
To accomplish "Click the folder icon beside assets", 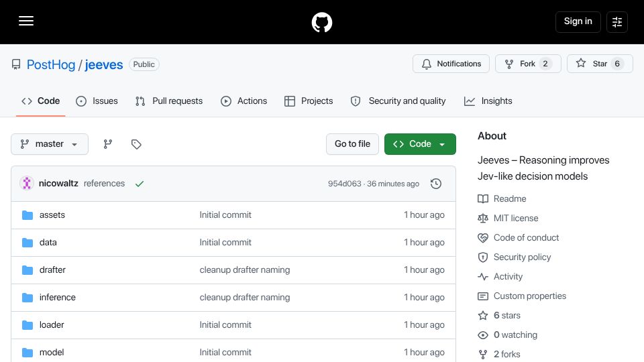I will pos(28,215).
